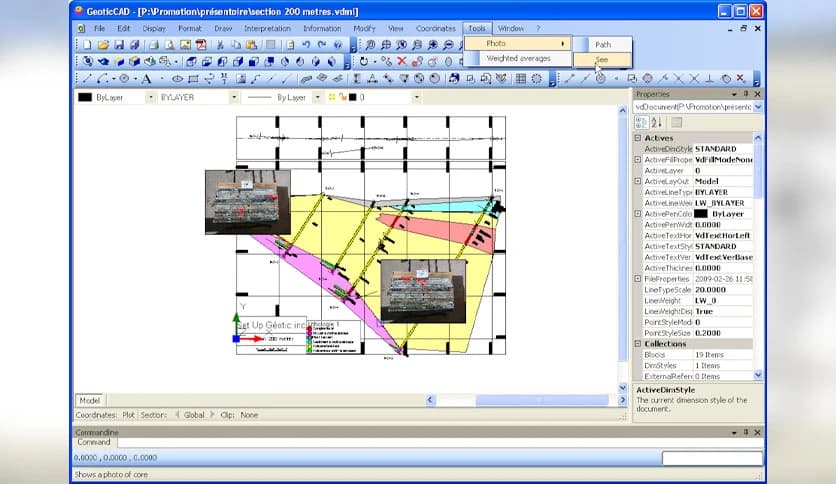Click the Open folder icon
The height and width of the screenshot is (484, 836).
103,45
